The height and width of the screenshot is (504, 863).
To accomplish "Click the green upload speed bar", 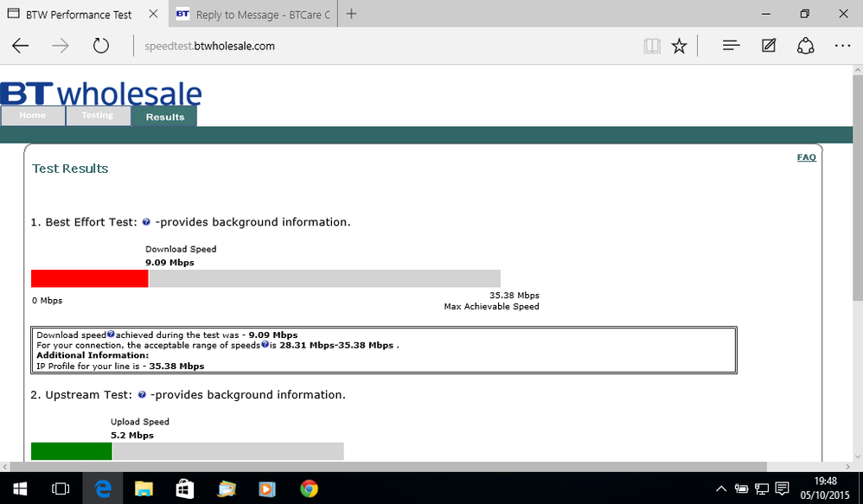I will [72, 451].
